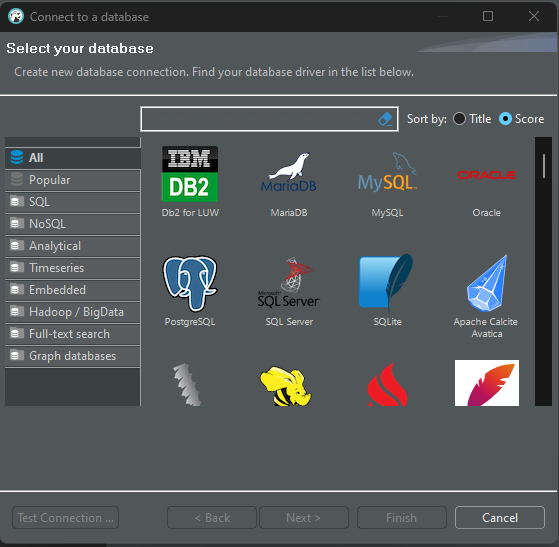Switch to the NoSQL category
559x547 pixels.
[x=73, y=224]
